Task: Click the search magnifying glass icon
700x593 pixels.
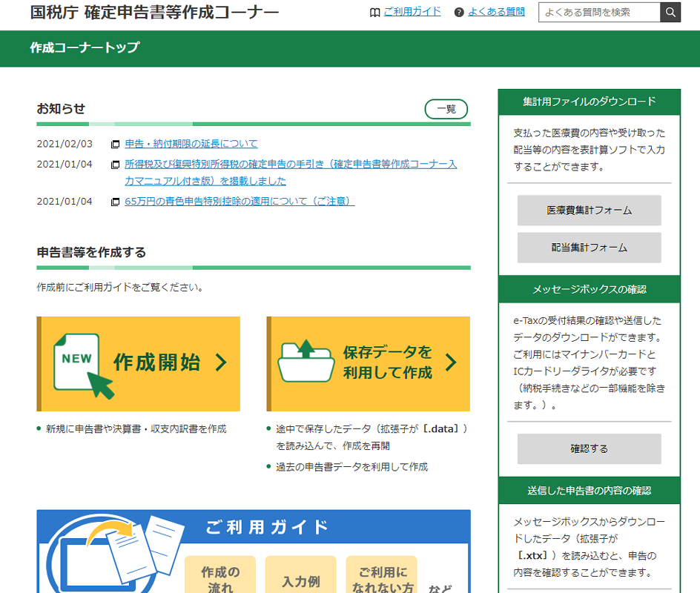Action: [670, 13]
